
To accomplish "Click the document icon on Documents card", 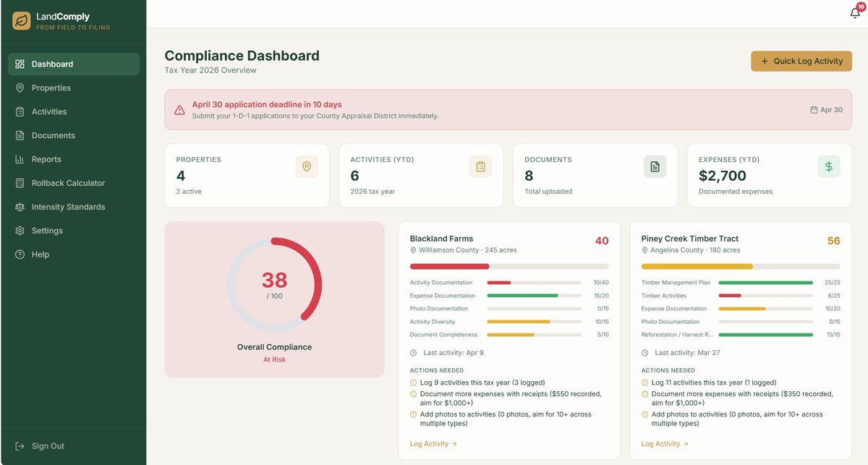I will click(x=655, y=166).
